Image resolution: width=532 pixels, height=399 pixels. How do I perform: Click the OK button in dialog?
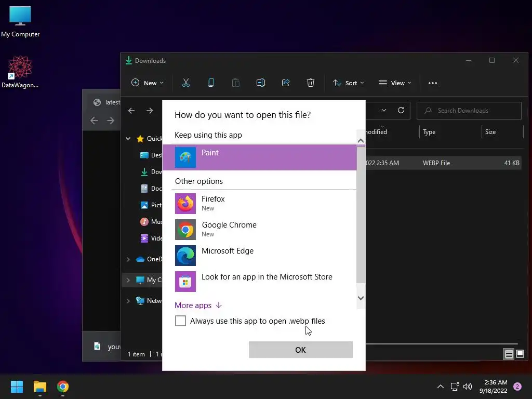tap(301, 350)
